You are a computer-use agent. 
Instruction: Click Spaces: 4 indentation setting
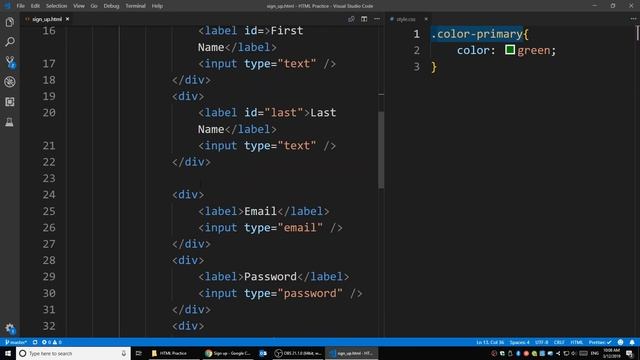point(519,342)
